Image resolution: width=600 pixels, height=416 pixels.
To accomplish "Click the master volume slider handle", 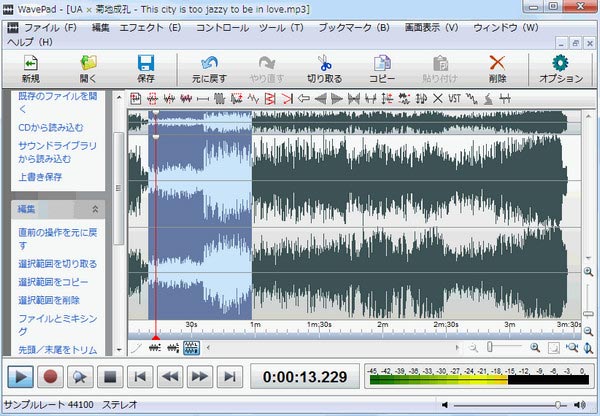I will 558,405.
